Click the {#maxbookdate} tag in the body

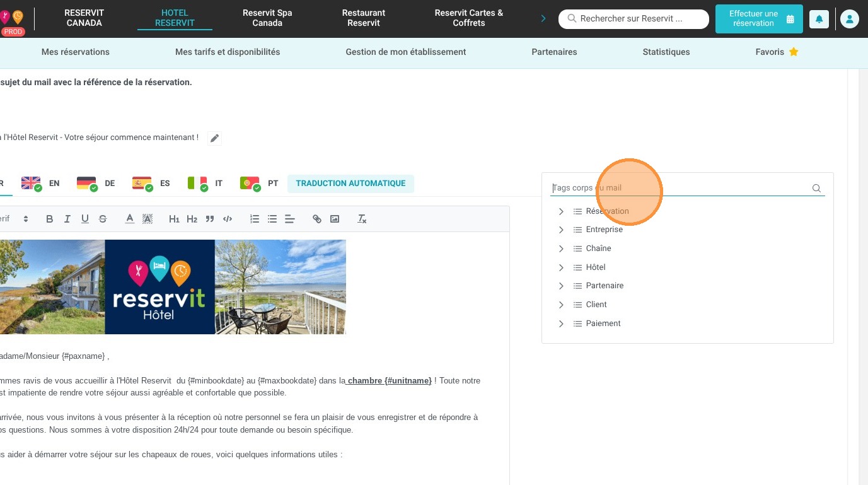click(x=287, y=381)
